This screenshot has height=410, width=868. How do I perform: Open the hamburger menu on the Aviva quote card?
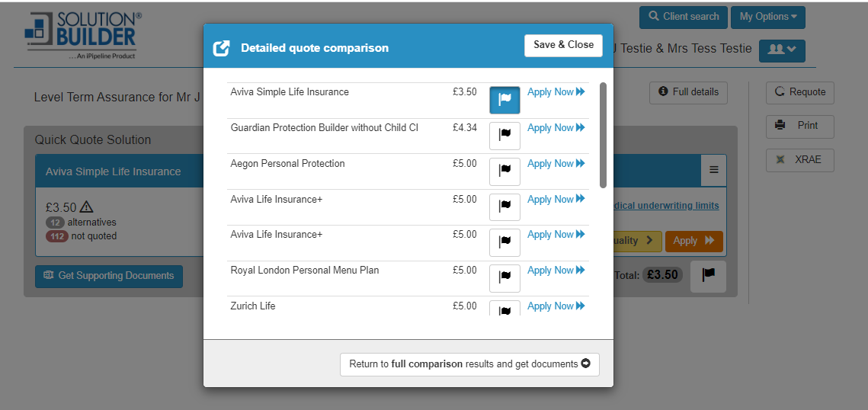pos(713,170)
